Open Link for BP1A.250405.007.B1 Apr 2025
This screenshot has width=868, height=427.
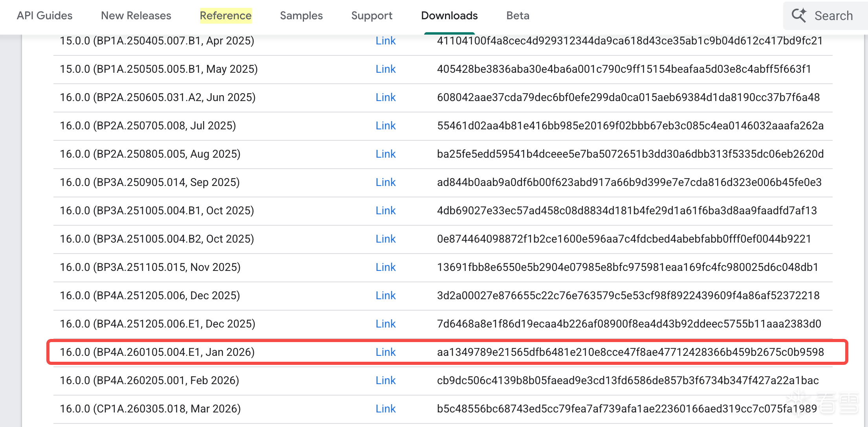385,41
